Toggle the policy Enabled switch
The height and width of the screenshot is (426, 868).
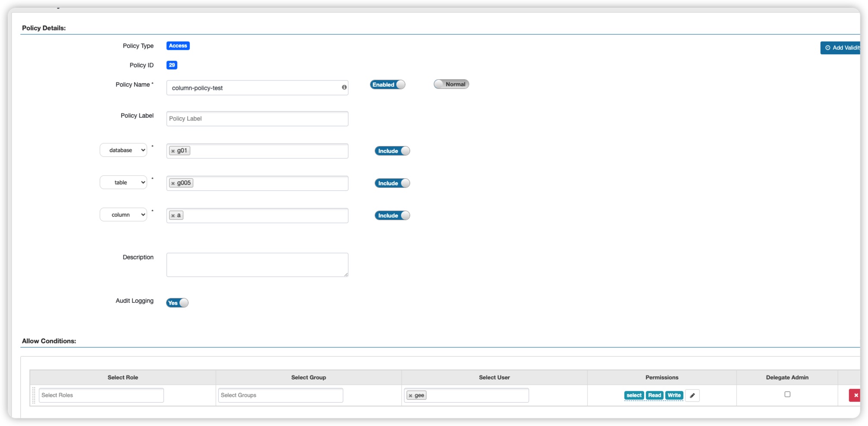[387, 84]
